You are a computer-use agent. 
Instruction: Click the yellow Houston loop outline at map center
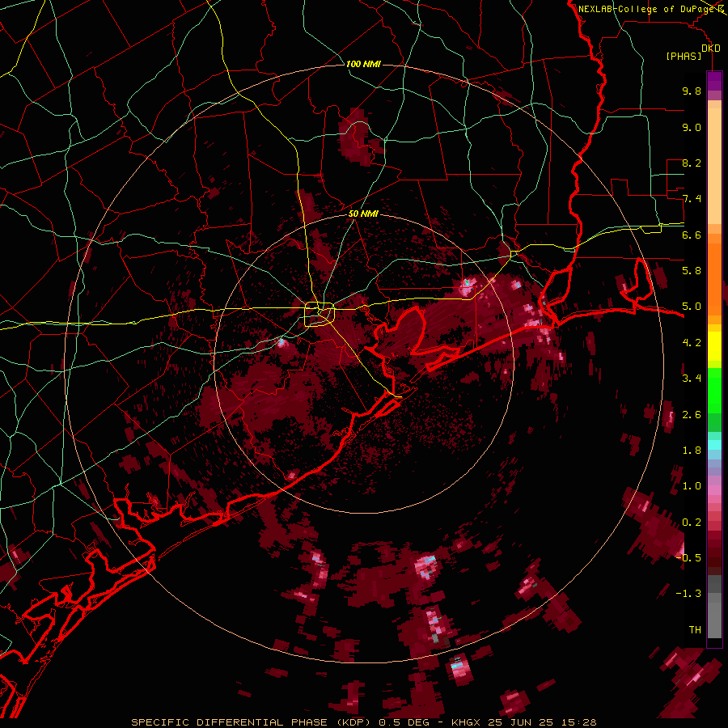coord(320,315)
